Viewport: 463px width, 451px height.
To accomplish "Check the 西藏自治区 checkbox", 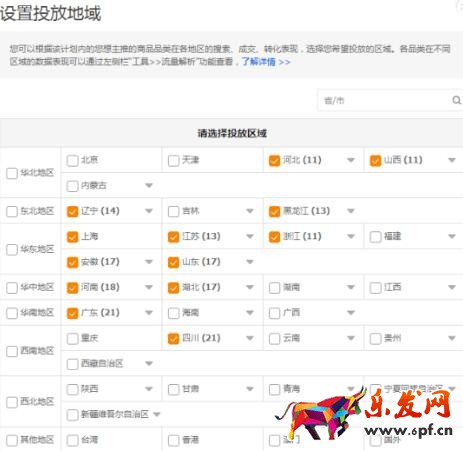I will (x=72, y=364).
